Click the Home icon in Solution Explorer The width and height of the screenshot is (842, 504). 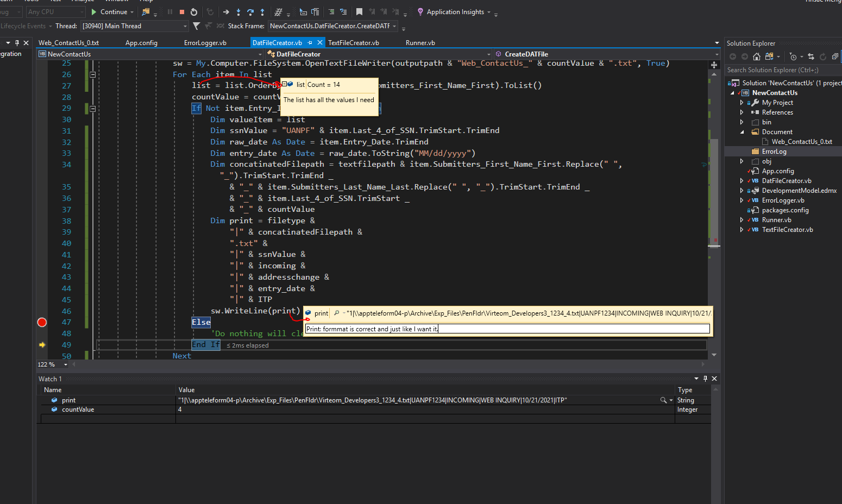point(756,56)
